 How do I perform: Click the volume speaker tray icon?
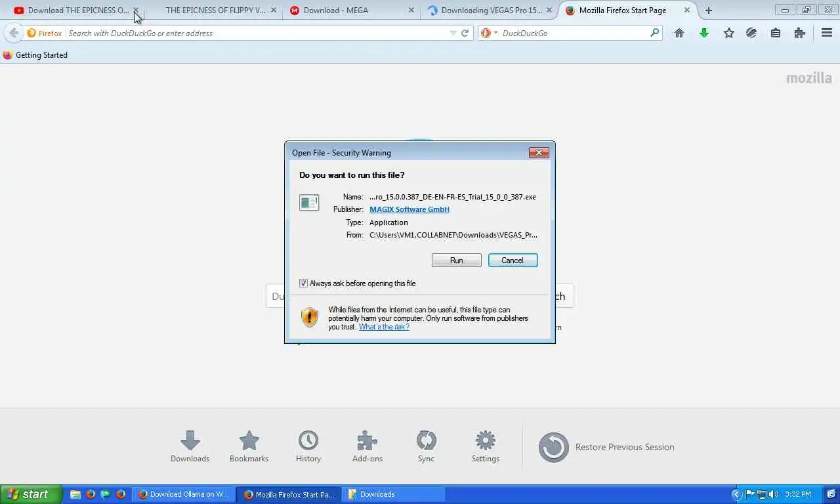773,494
